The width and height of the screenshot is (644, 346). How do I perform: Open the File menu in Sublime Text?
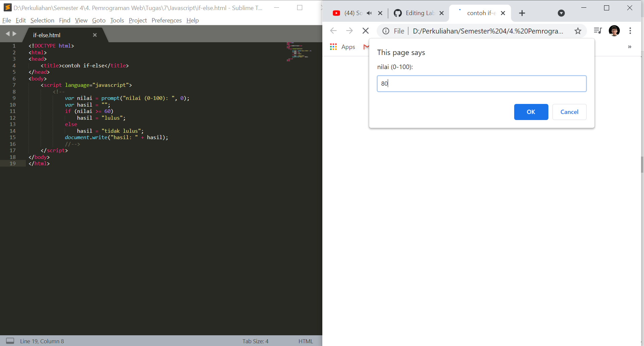pyautogui.click(x=7, y=20)
